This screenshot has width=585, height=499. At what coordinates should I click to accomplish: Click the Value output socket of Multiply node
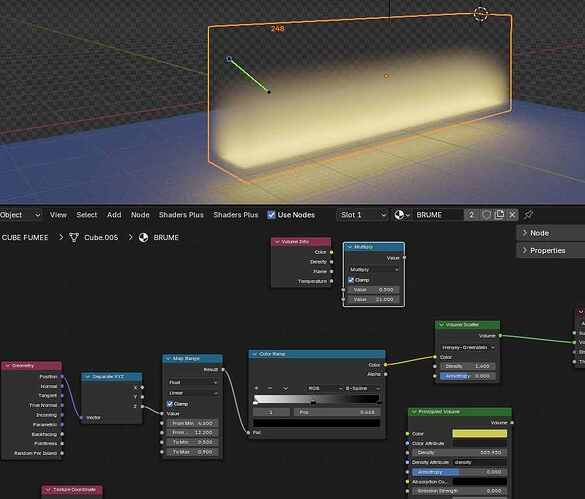pyautogui.click(x=404, y=258)
